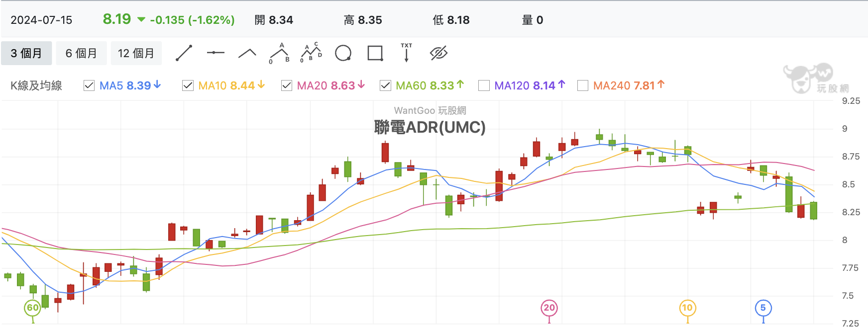Click the pink 20 marker on the timeline
Viewport: 868px width, 332px height.
point(549,308)
